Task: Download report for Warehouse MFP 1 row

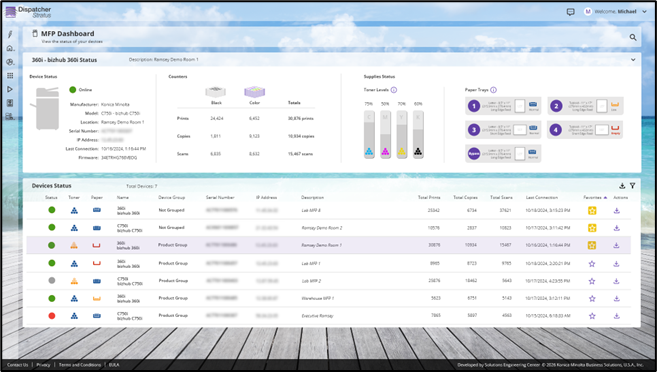Action: pos(616,299)
